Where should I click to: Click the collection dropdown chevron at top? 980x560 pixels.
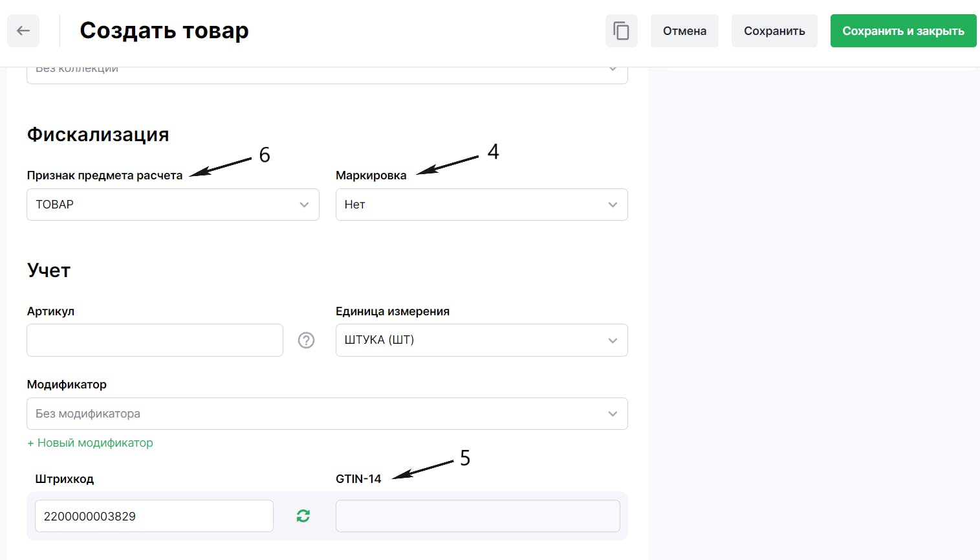pos(613,69)
